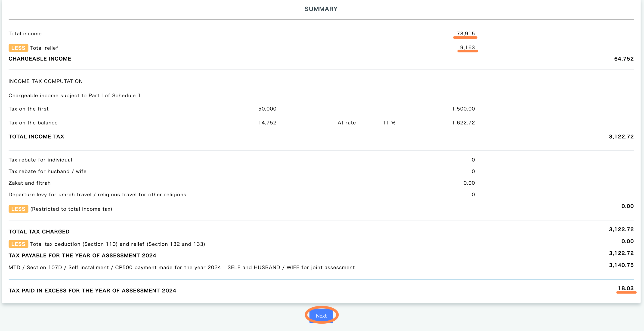This screenshot has height=331, width=644.
Task: Click the SUMMARY heading
Action: (321, 9)
